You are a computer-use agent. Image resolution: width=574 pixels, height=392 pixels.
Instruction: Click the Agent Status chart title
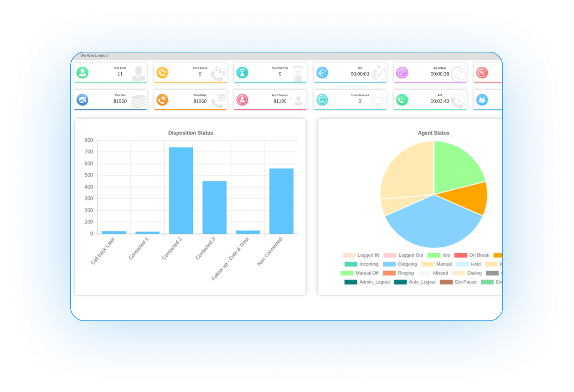point(434,133)
